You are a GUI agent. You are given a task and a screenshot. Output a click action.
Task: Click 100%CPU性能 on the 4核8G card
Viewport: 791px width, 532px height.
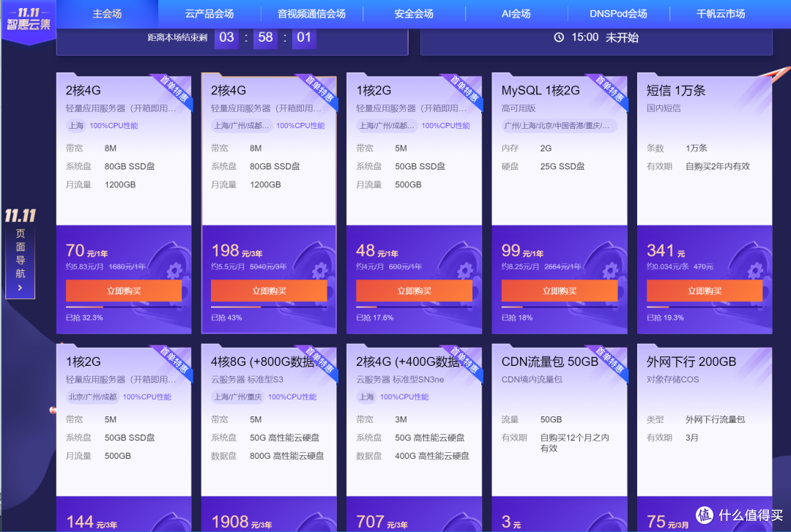pyautogui.click(x=292, y=397)
